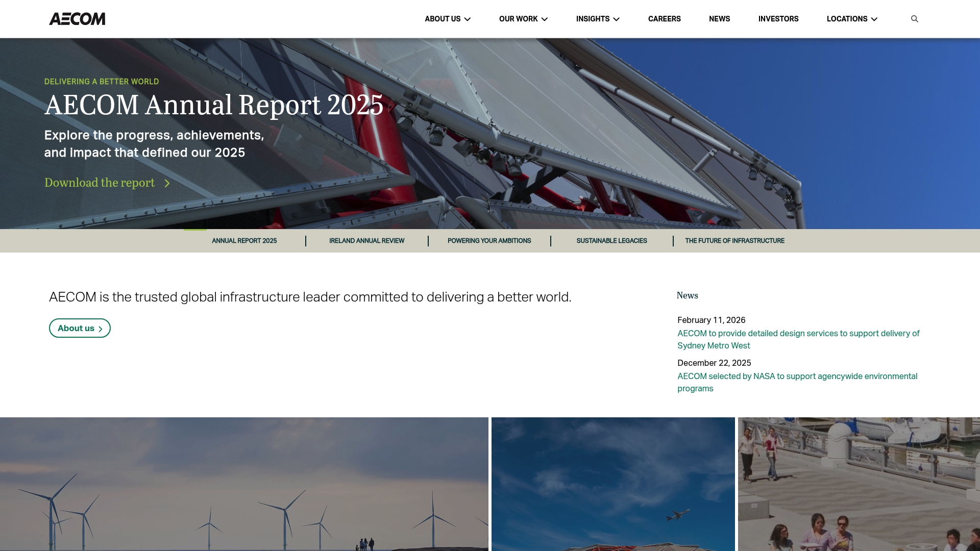Screen dimensions: 980x551
Task: Select the Powering Your Ambitions tab
Action: [x=489, y=241]
